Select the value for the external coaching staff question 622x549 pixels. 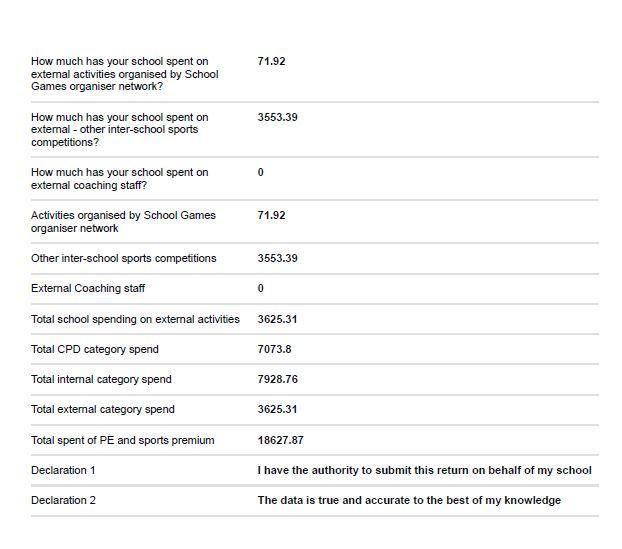(261, 172)
